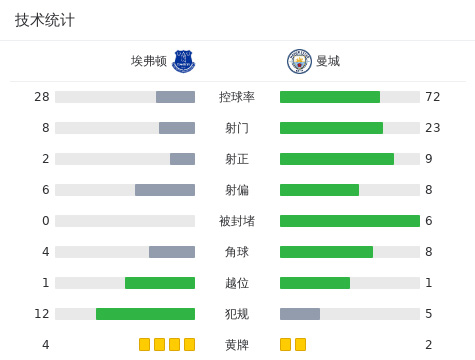Click Everton's green 犯规 fouls bar
Viewport: 475px width, 360px height.
click(145, 314)
